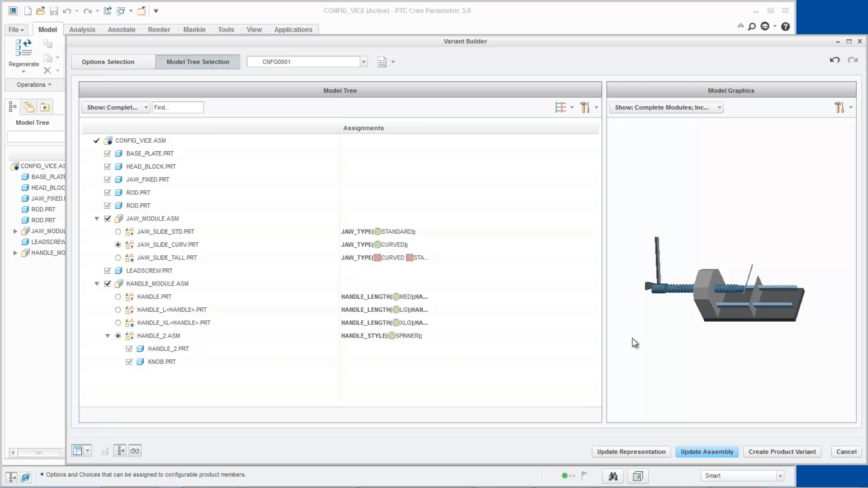This screenshot has width=868, height=488.
Task: Collapse HANDLE_MODULE.ASM node in Variant Builder
Action: [x=97, y=284]
